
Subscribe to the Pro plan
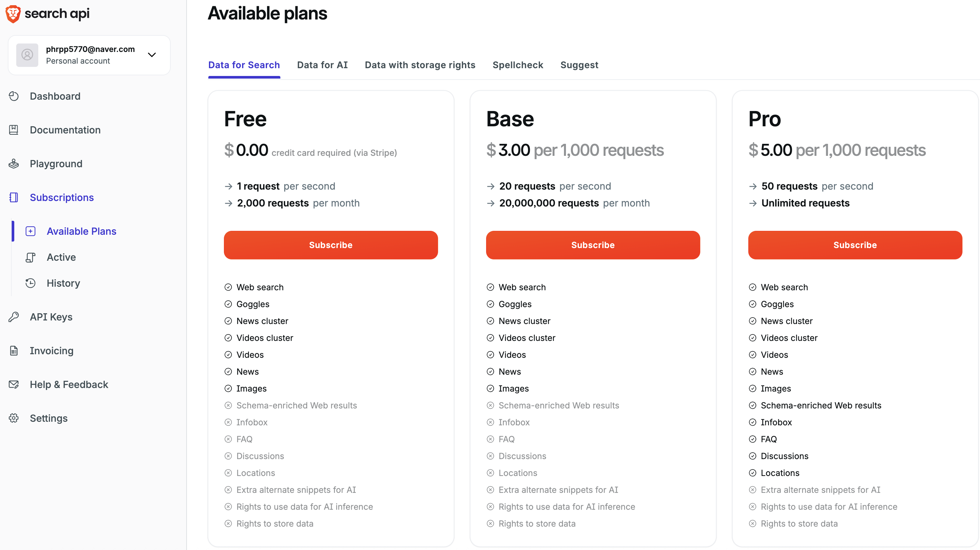click(855, 245)
